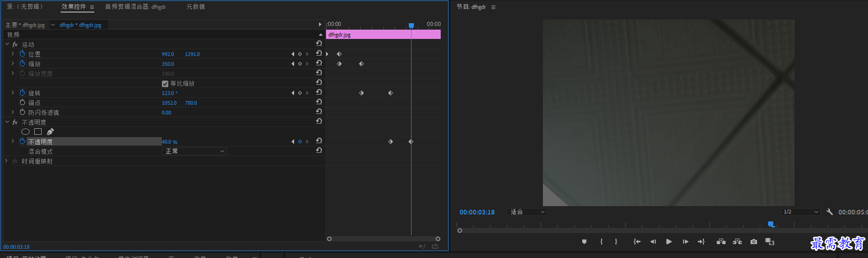Viewport: 868px width, 258px height.
Task: Toggle stopwatch animation for 位置 property
Action: 22,54
